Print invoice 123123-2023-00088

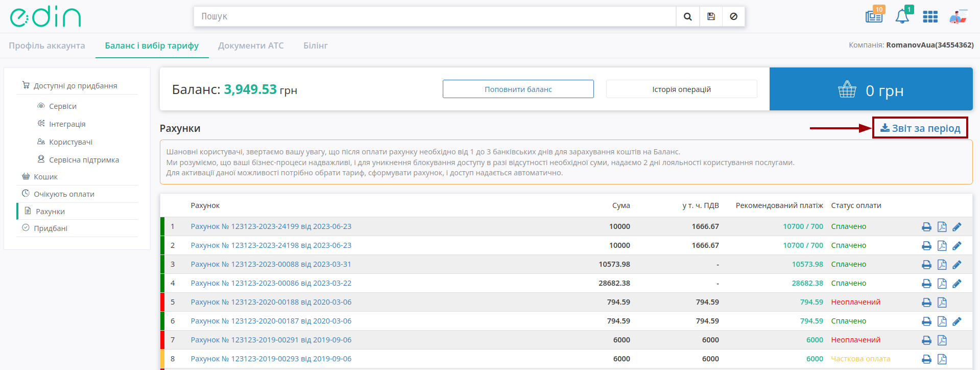click(926, 265)
